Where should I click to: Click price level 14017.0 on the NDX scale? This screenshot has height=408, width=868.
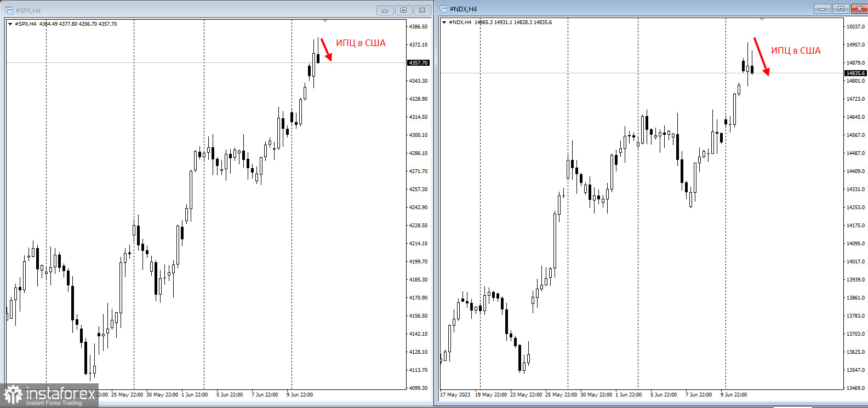tap(855, 262)
